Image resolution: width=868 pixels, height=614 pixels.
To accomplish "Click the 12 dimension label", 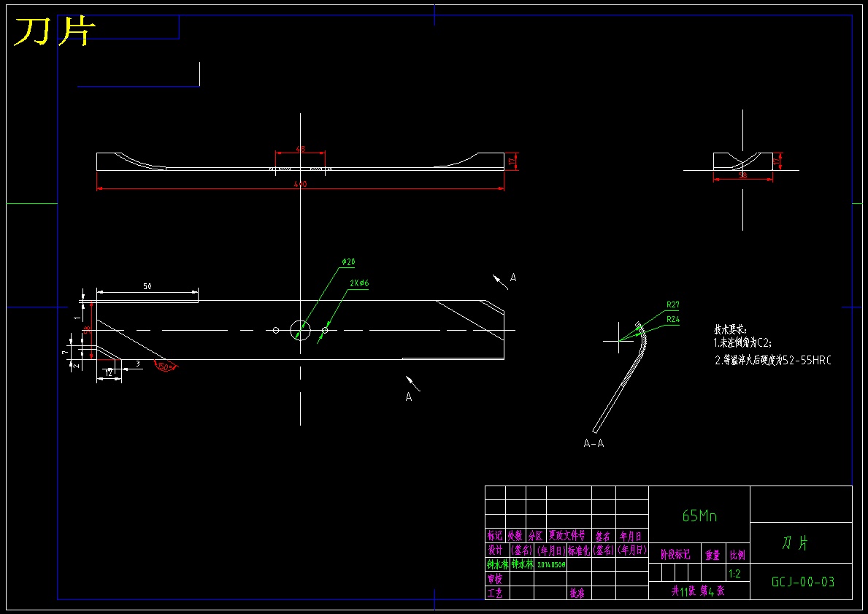I will (x=109, y=373).
